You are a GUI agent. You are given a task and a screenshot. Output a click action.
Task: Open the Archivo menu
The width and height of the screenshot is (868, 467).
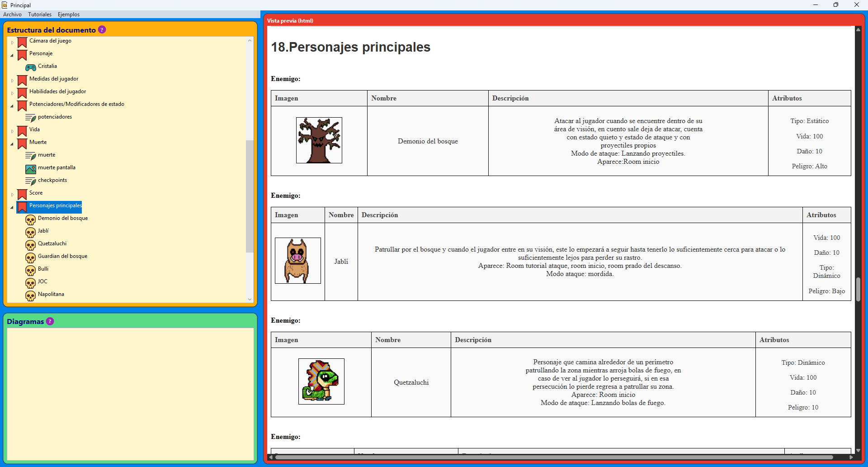click(x=12, y=14)
